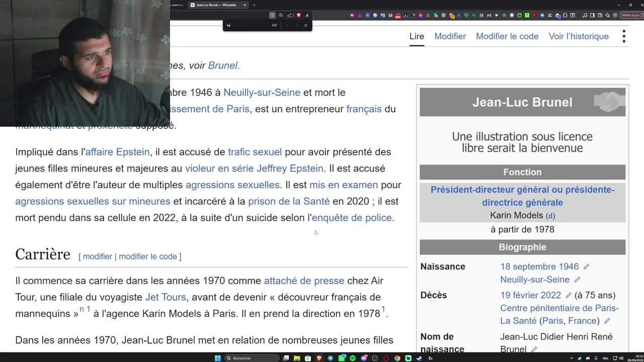Open 'Président-directeur général' infobox link
Image resolution: width=644 pixels, height=362 pixels.
pyautogui.click(x=522, y=196)
